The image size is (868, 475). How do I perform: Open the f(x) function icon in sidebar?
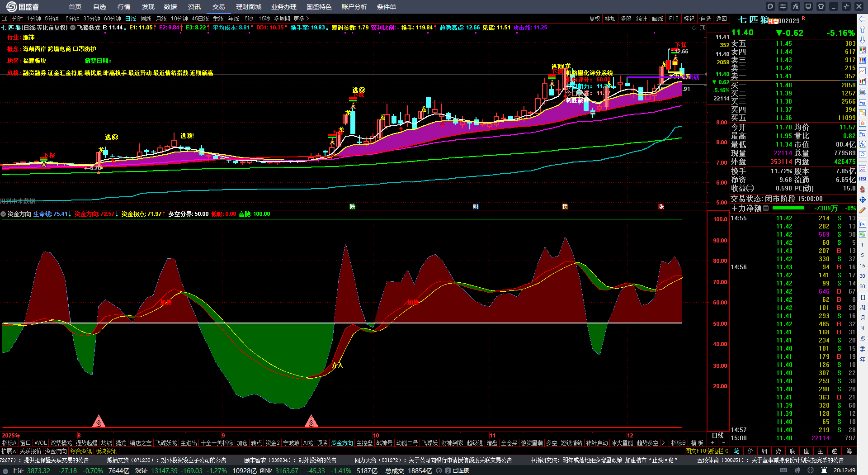tap(863, 144)
